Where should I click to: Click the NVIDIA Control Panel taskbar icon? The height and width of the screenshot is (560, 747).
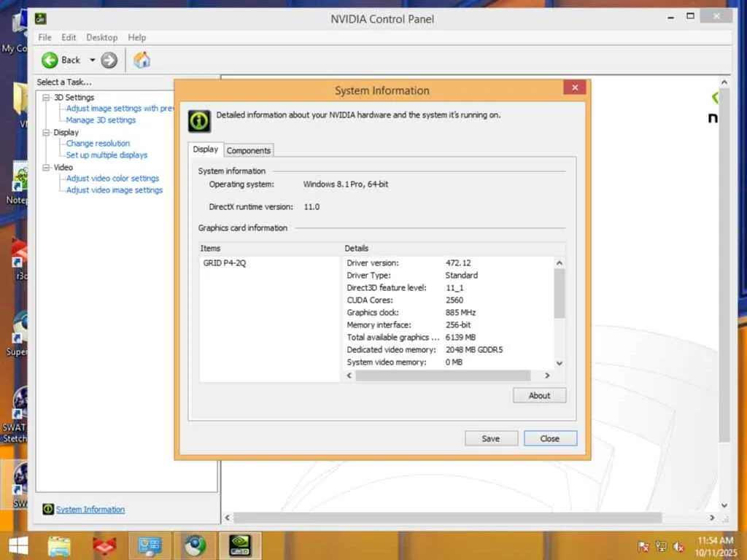pyautogui.click(x=239, y=546)
